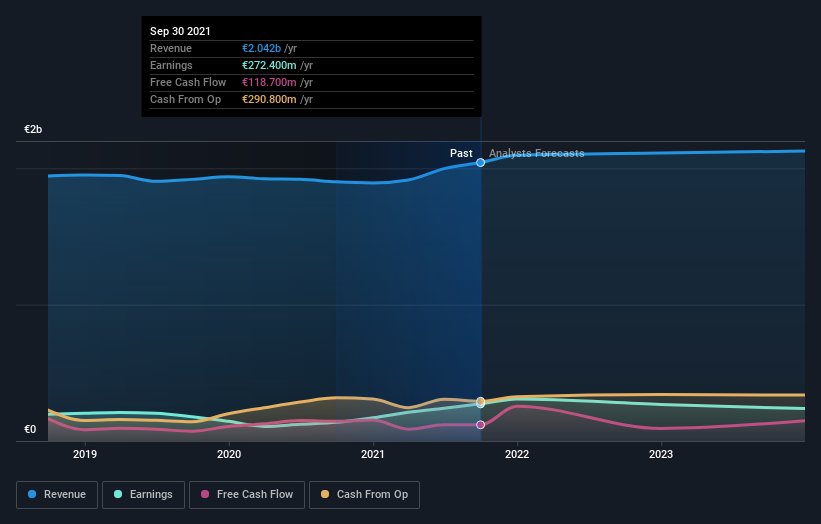Toggle the Revenue series legend button

coord(57,495)
